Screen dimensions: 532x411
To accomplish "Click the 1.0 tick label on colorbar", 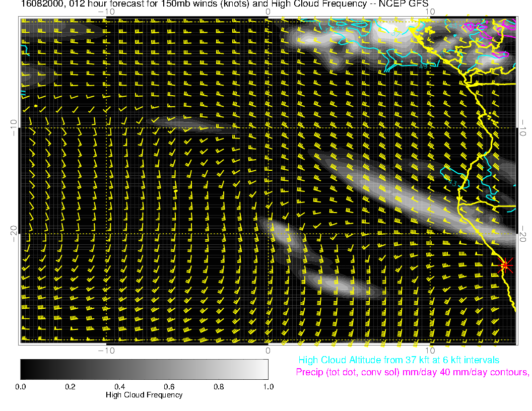I will pyautogui.click(x=268, y=387).
